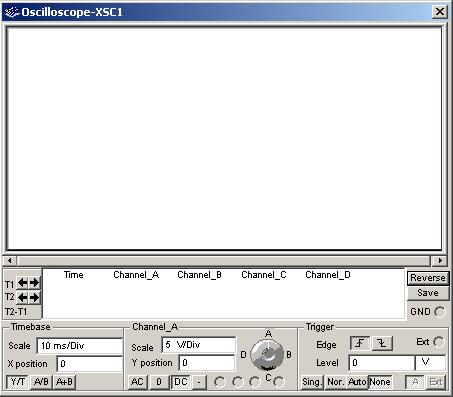The width and height of the screenshot is (453, 397).
Task: Click the Channel_A Scale field
Action: click(199, 345)
